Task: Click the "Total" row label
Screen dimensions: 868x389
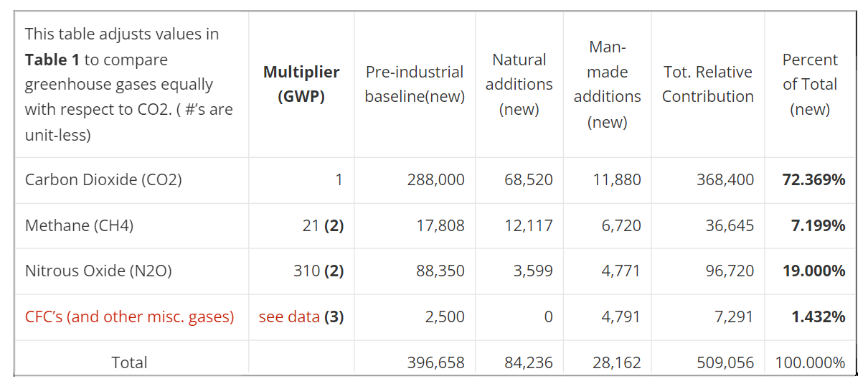Action: [129, 362]
